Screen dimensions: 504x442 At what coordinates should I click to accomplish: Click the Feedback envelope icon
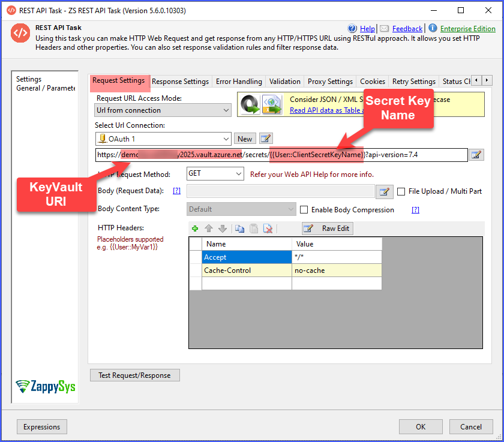(x=384, y=29)
